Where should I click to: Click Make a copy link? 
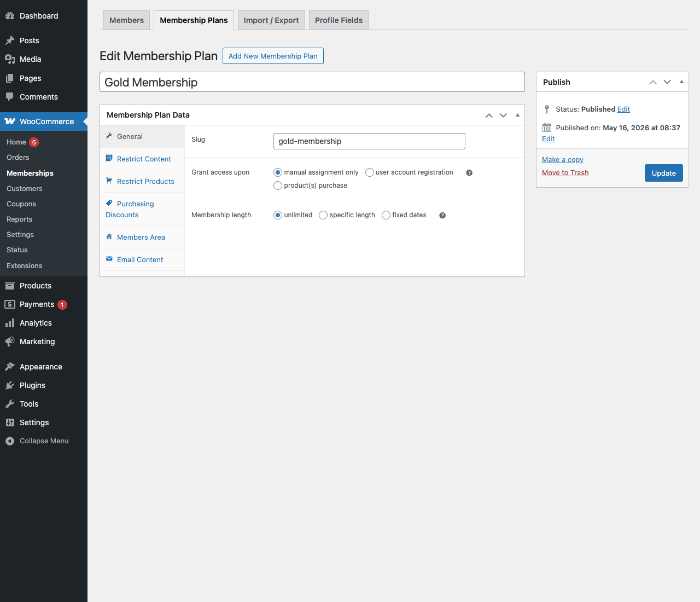[x=563, y=159]
